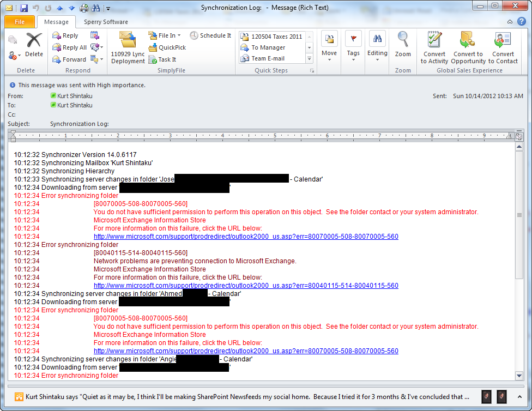Click the 110929 Lync Deployment folder icon
Viewport: 532px width, 411px height.
coord(128,41)
